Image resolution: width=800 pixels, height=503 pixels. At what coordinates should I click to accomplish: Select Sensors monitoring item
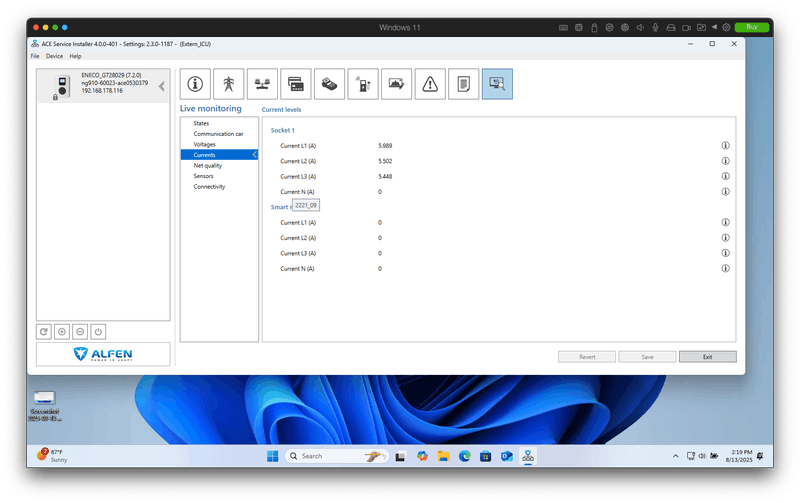coord(203,176)
